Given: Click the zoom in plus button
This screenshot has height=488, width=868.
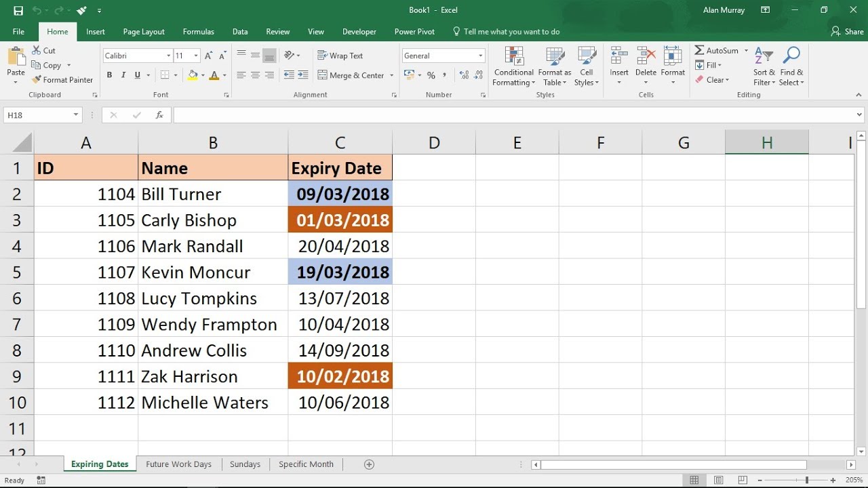Looking at the screenshot, I should (833, 481).
